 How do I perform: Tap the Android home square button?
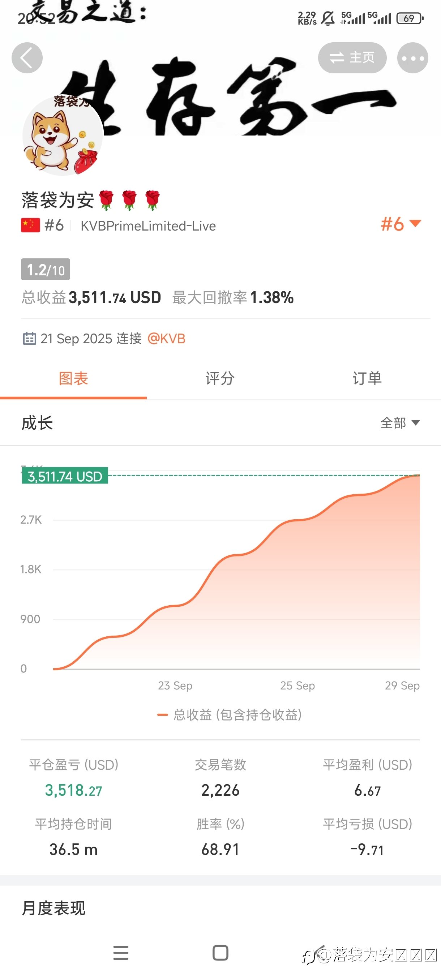point(220,953)
